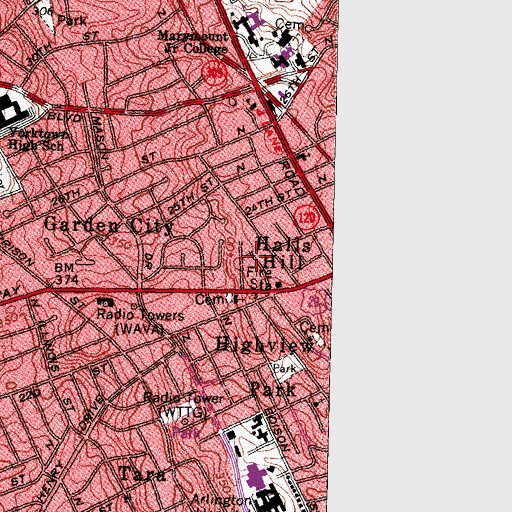Select the Yorktown High Sch label
Viewport: 512px width, 512px height.
point(37,139)
